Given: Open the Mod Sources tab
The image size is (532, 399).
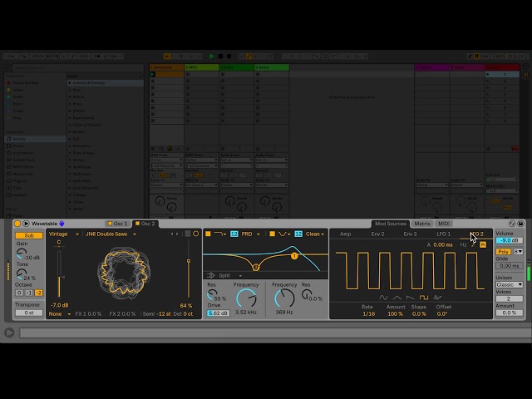Looking at the screenshot, I should click(x=390, y=224).
